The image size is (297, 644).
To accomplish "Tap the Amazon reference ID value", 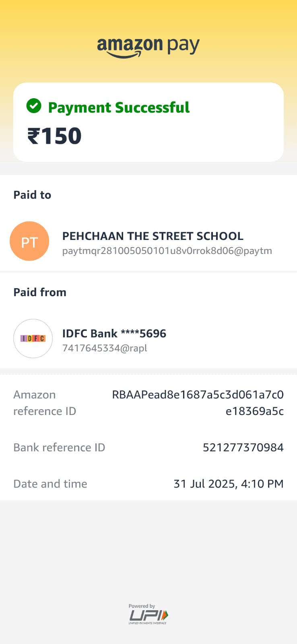I will point(198,402).
